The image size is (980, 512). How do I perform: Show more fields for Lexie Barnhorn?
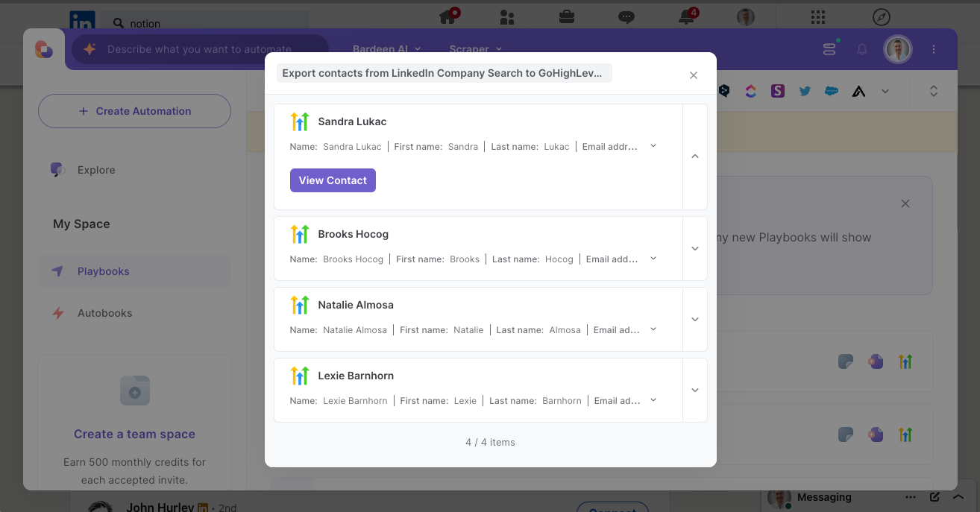pyautogui.click(x=653, y=400)
